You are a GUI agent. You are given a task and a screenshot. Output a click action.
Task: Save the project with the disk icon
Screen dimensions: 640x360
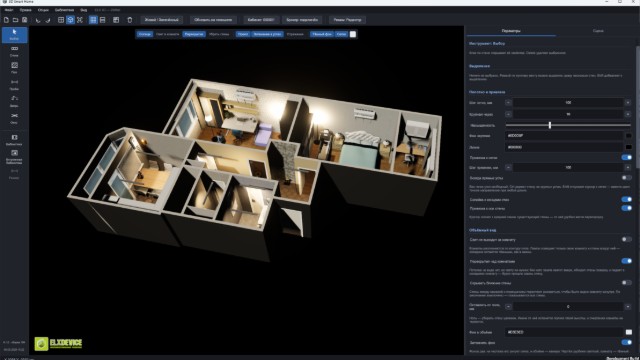(24, 20)
